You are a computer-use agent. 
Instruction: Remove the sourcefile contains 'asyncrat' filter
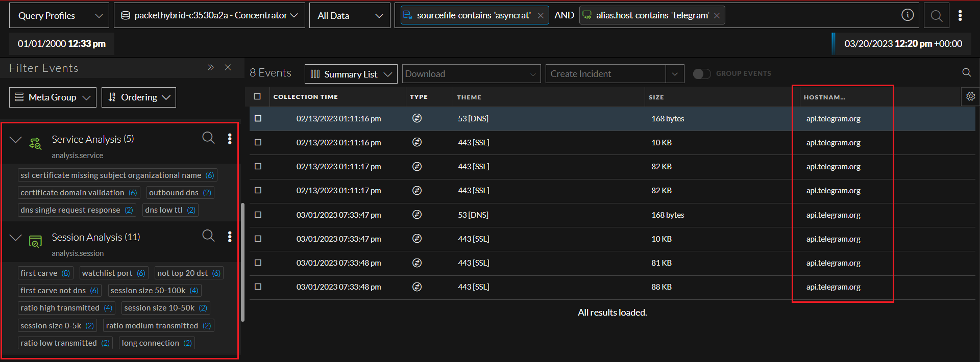pyautogui.click(x=541, y=16)
